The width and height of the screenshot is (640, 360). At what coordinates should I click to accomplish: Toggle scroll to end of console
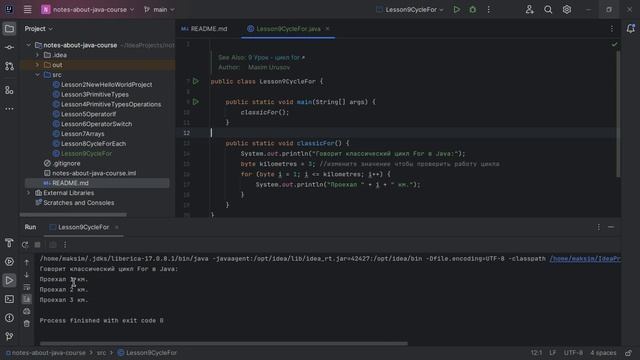[27, 299]
